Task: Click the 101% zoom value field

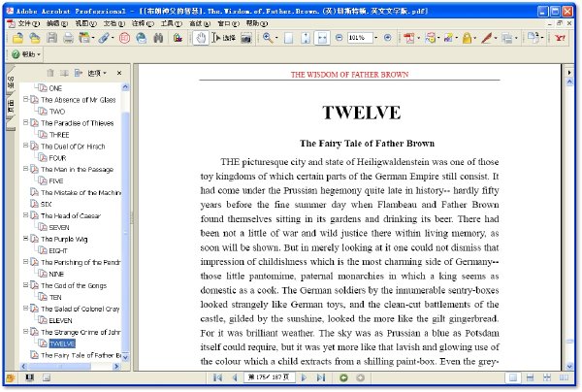Action: [x=360, y=38]
